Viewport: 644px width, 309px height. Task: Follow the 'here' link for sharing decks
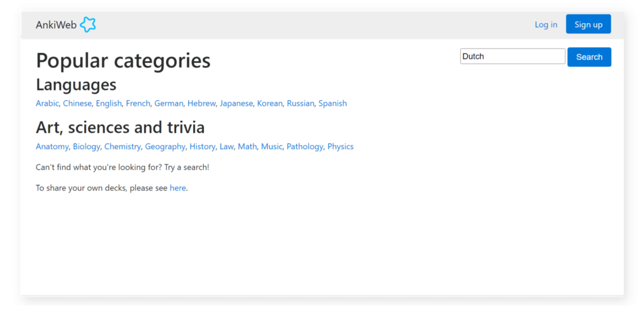point(177,188)
